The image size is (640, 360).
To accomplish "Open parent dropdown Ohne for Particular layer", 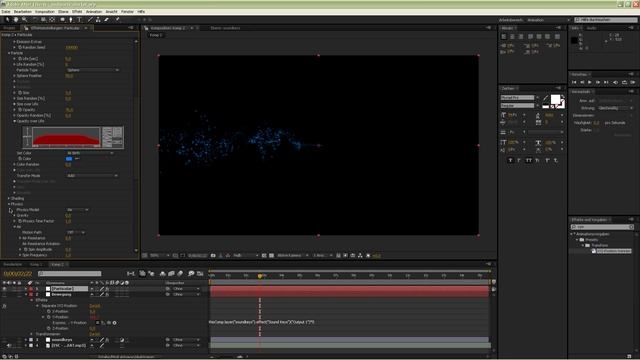I will [x=186, y=289].
